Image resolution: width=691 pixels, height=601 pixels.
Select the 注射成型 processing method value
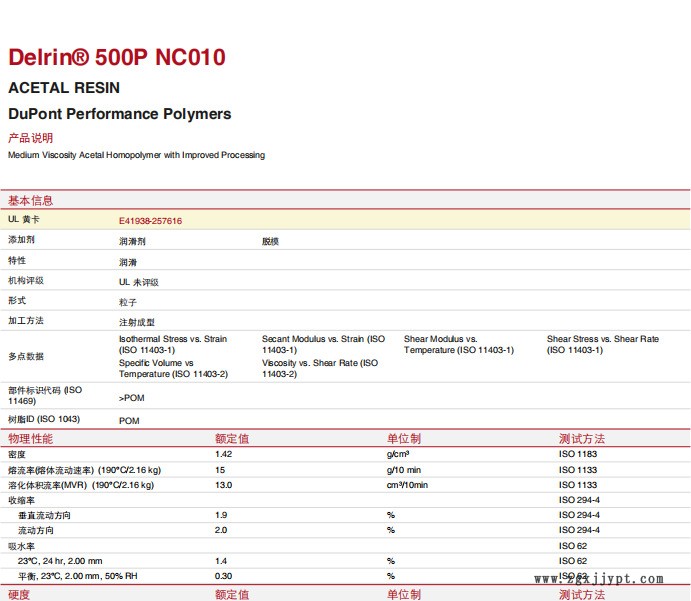tap(137, 322)
